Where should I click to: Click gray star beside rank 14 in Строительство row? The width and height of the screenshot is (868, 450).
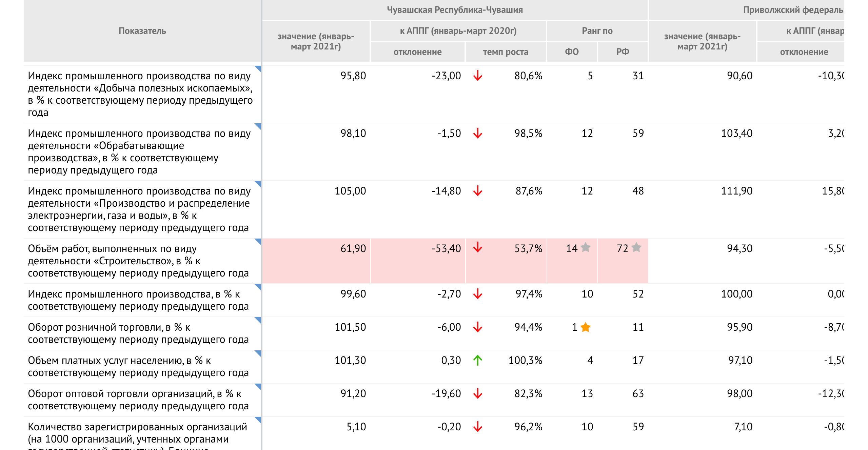tap(586, 248)
